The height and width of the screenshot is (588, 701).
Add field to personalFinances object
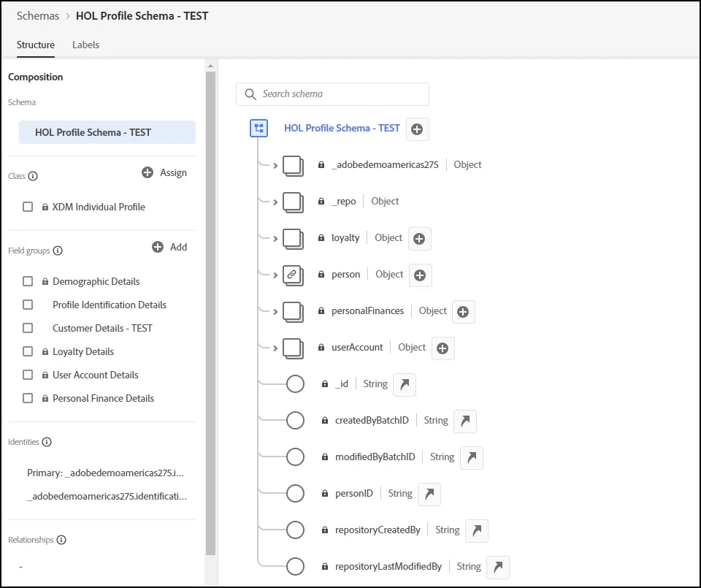[x=463, y=312]
